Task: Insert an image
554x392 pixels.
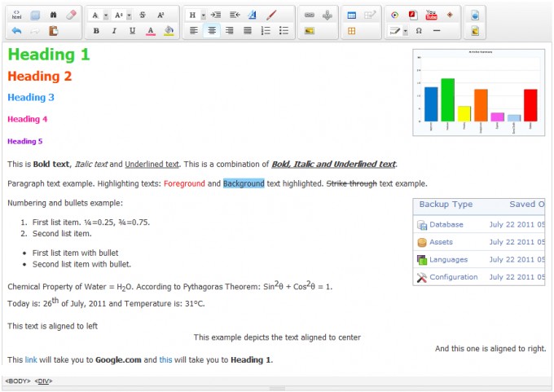Action: click(310, 31)
